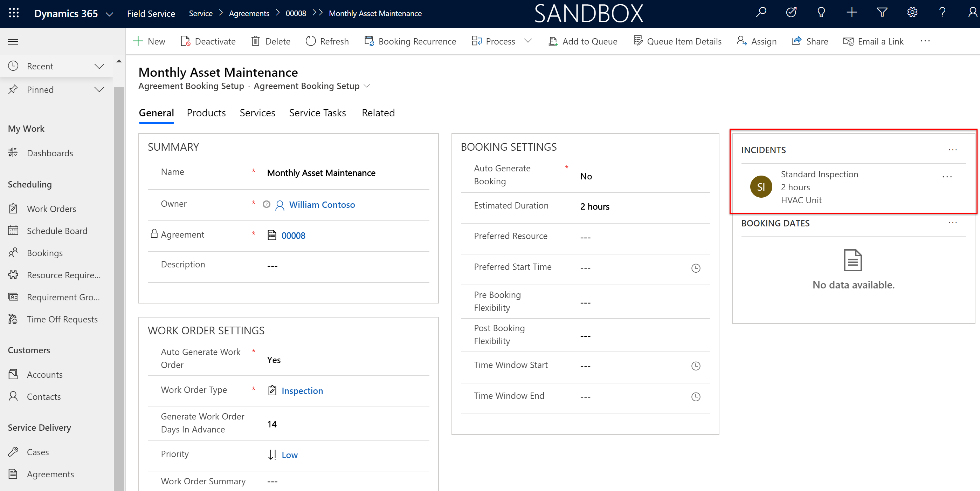Click the New command
The width and height of the screenshot is (980, 491).
(149, 41)
